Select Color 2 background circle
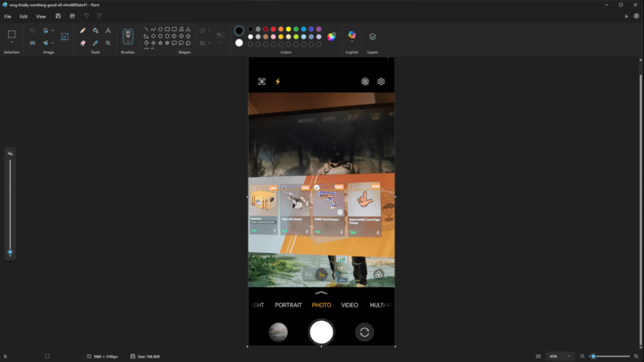The image size is (644, 362). coord(239,43)
